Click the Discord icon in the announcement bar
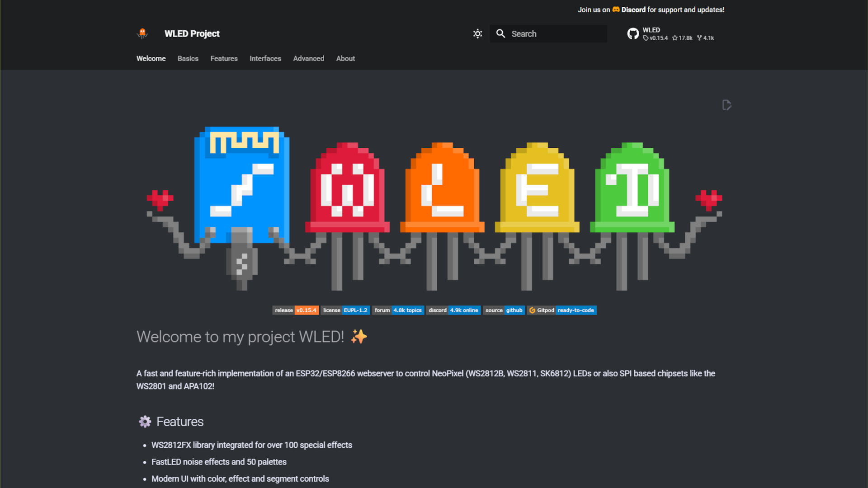Viewport: 868px width, 488px height. (x=616, y=9)
